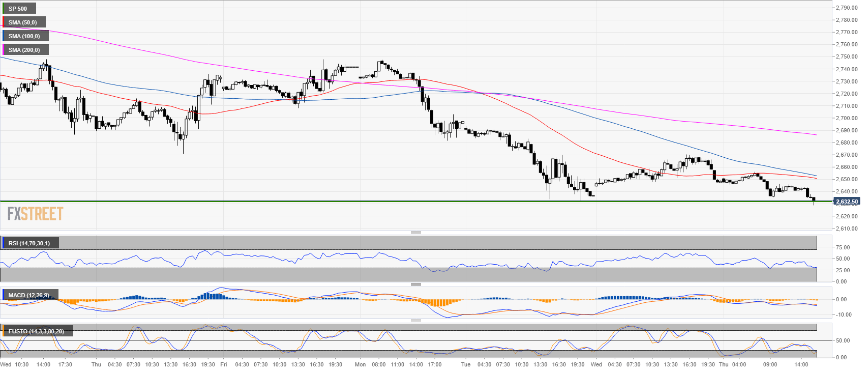Open the FUSTO (14,3,3,80,20) indicator label
Viewport: 868px width, 371px height.
(36, 331)
